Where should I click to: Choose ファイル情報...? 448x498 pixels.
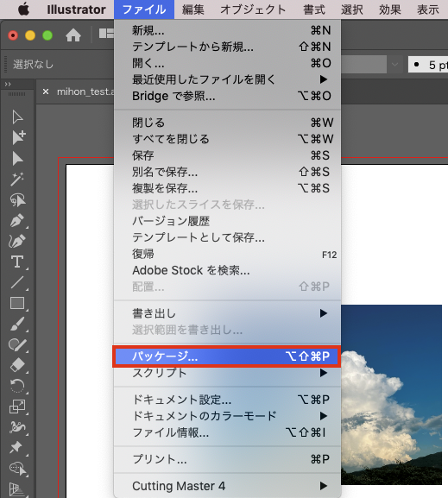pyautogui.click(x=227, y=432)
